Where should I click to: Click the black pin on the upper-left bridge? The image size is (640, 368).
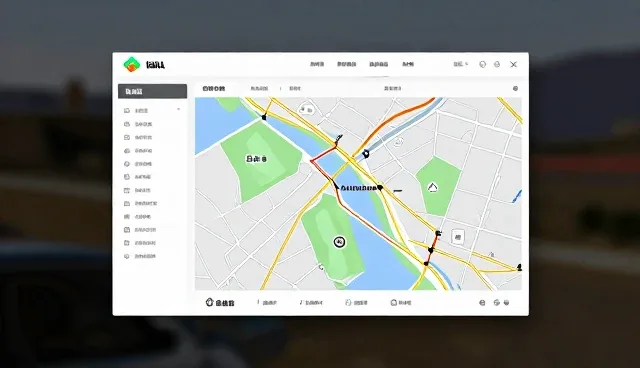coord(264,117)
